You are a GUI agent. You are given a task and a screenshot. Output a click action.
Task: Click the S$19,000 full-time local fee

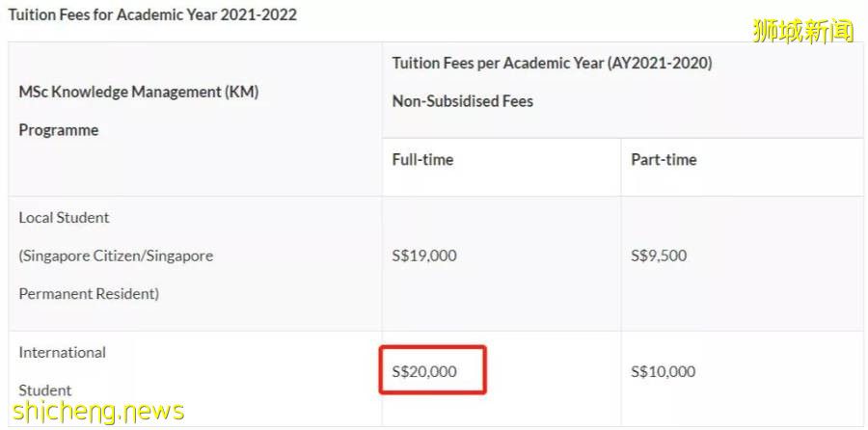424,255
